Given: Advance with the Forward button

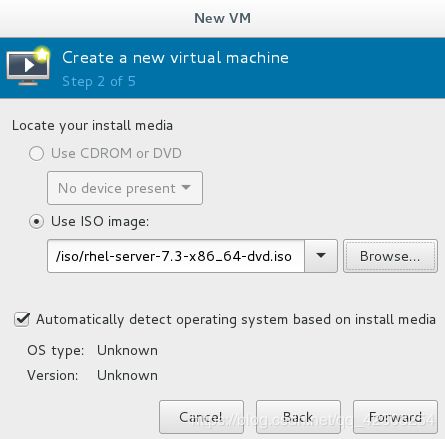Looking at the screenshot, I should [x=395, y=417].
